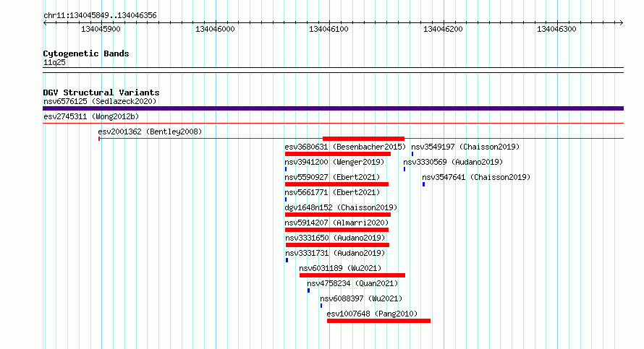Select the 11q25 band label
Viewport: 644px width, 349px height.
click(54, 62)
